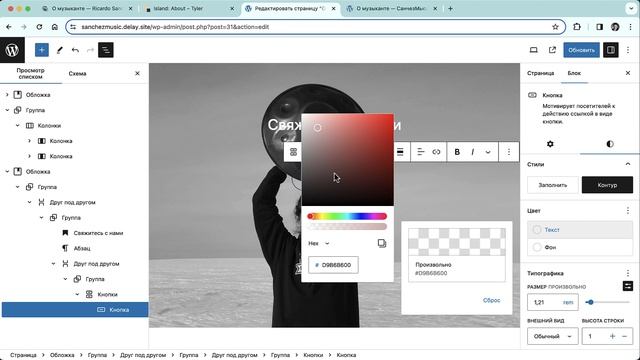The height and width of the screenshot is (360, 640).
Task: Expand the first Обложка tree item
Action: (7, 95)
